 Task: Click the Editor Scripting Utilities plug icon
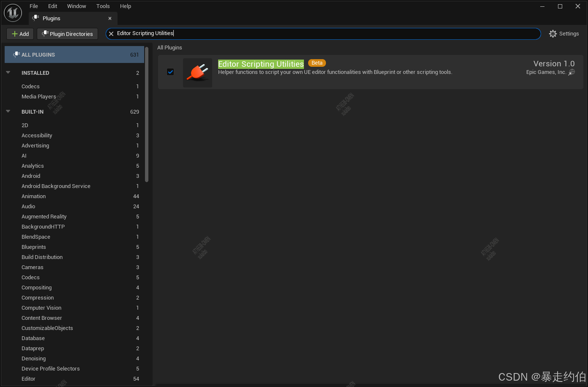pos(197,73)
